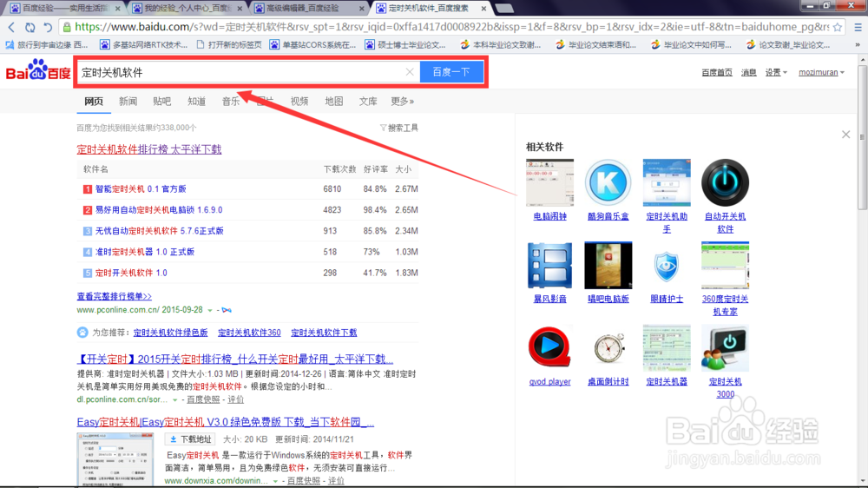Click 定时关机软件绿色版 suggestion
This screenshot has height=488, width=868.
pyautogui.click(x=170, y=333)
